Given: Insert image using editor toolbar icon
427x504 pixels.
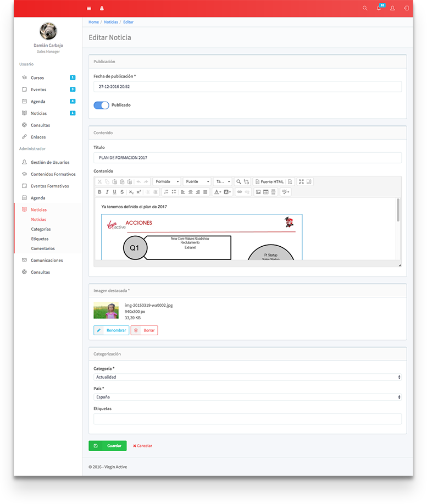Looking at the screenshot, I should tap(258, 192).
